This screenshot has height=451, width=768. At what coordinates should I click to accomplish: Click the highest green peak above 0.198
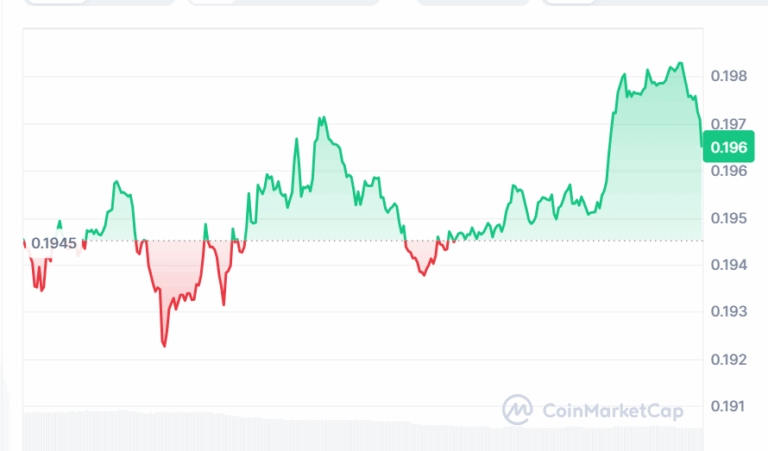[x=681, y=63]
